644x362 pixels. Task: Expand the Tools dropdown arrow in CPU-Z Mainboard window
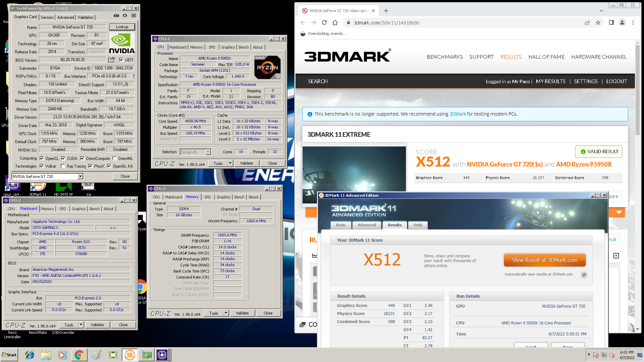pyautogui.click(x=81, y=325)
